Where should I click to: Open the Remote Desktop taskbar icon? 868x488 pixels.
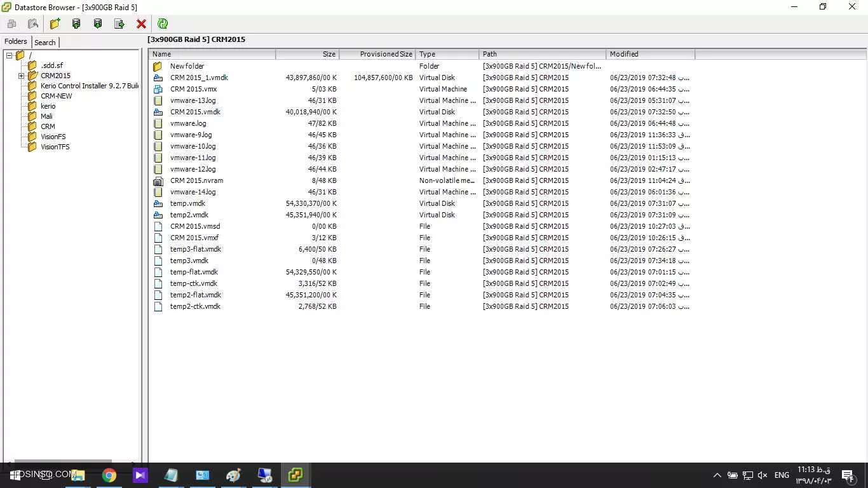coord(265,475)
